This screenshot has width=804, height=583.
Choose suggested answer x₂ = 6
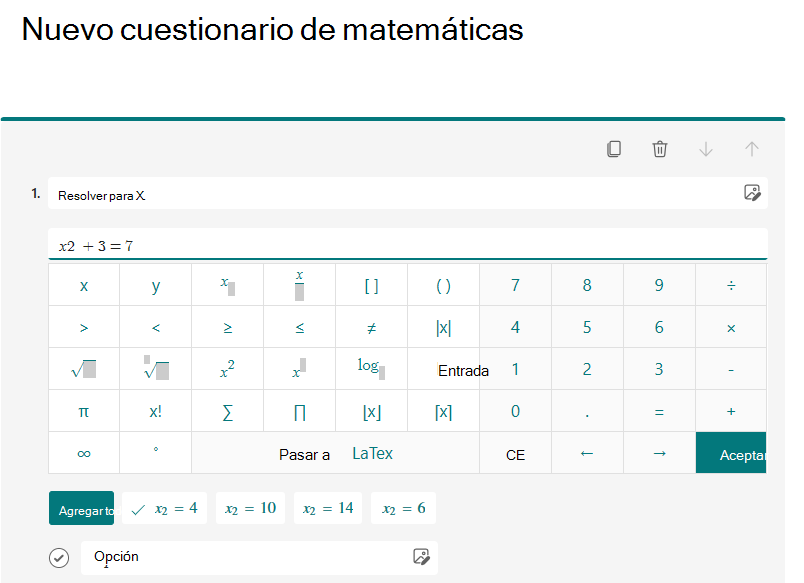click(x=404, y=508)
